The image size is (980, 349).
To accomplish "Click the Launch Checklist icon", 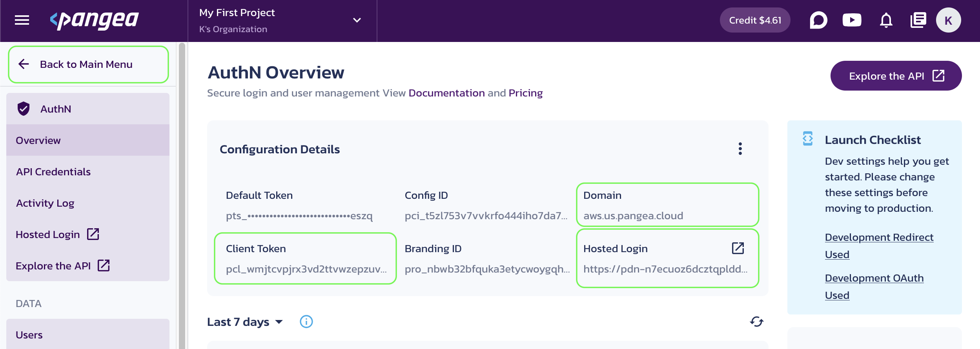I will [807, 139].
